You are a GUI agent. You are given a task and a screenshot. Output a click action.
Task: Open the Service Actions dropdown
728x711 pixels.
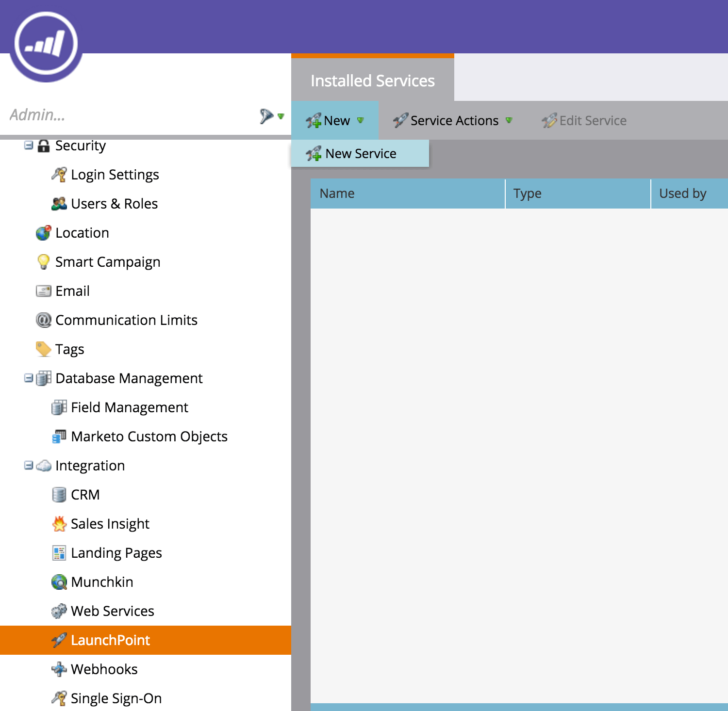coord(452,120)
